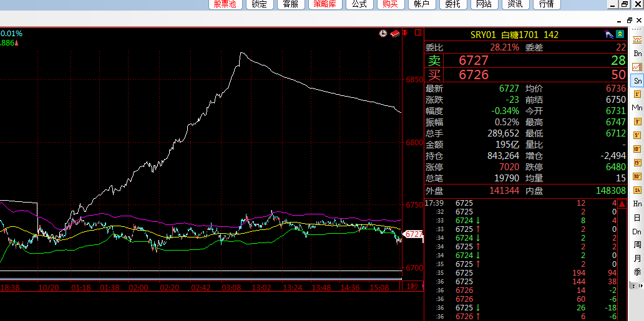This screenshot has height=321, width=644.
Task: Click the 6727 current price marker on axis
Action: click(x=413, y=234)
